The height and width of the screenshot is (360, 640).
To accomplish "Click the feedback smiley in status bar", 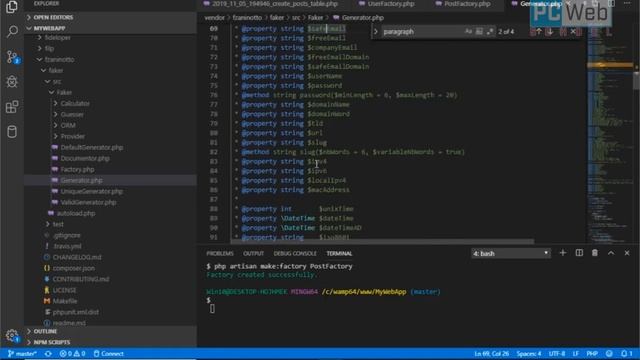I will 609,353.
